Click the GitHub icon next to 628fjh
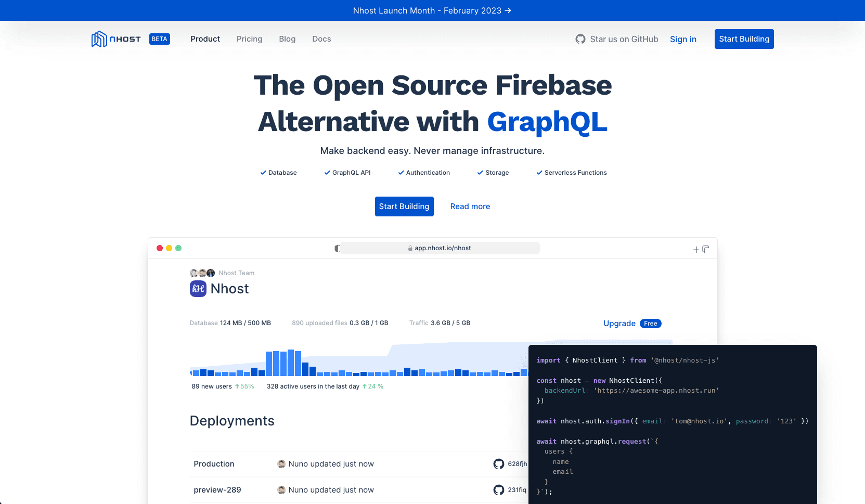This screenshot has height=504, width=865. (x=499, y=464)
